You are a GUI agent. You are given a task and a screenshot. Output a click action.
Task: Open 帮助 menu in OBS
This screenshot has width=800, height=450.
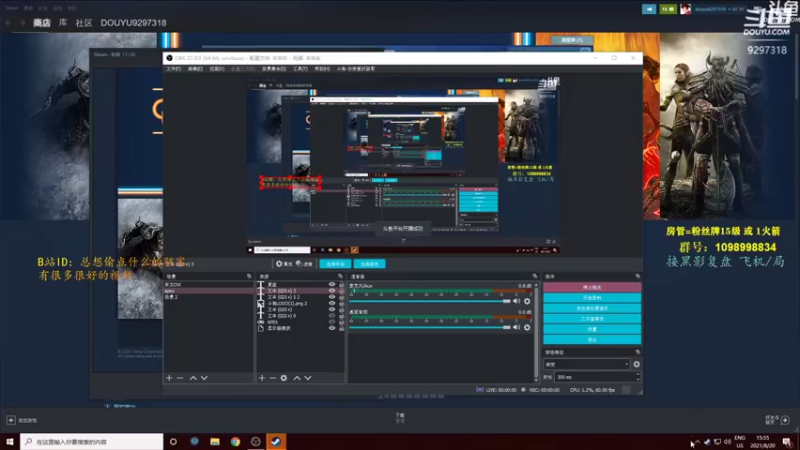point(322,69)
